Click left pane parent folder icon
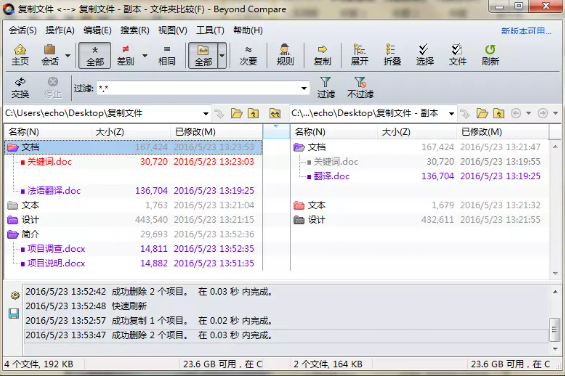The width and height of the screenshot is (565, 376). point(253,114)
